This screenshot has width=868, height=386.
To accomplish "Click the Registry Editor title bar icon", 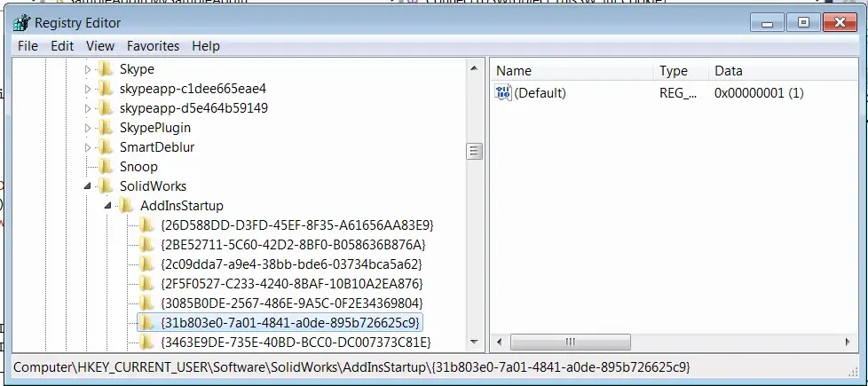I will [21, 23].
